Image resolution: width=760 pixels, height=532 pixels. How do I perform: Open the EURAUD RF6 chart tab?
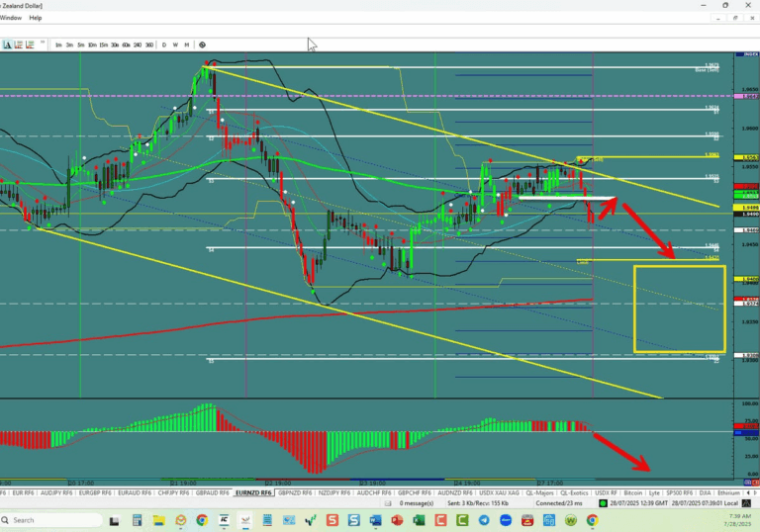coord(135,492)
